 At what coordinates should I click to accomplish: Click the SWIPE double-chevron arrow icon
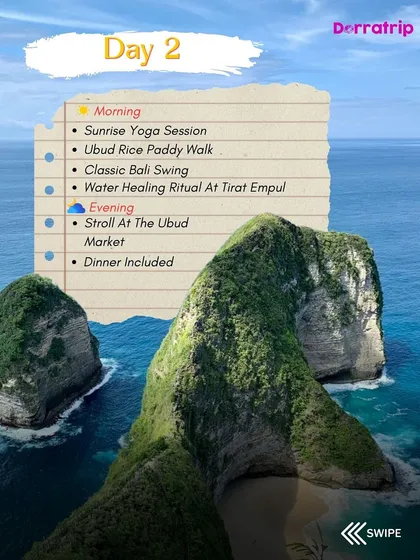pos(354,533)
